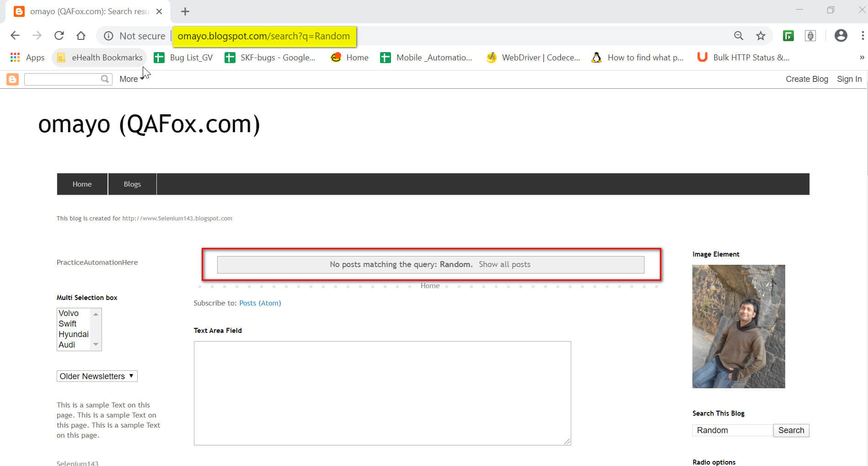The width and height of the screenshot is (868, 466).
Task: Select Hyundai in the multi selection box
Action: pos(74,334)
